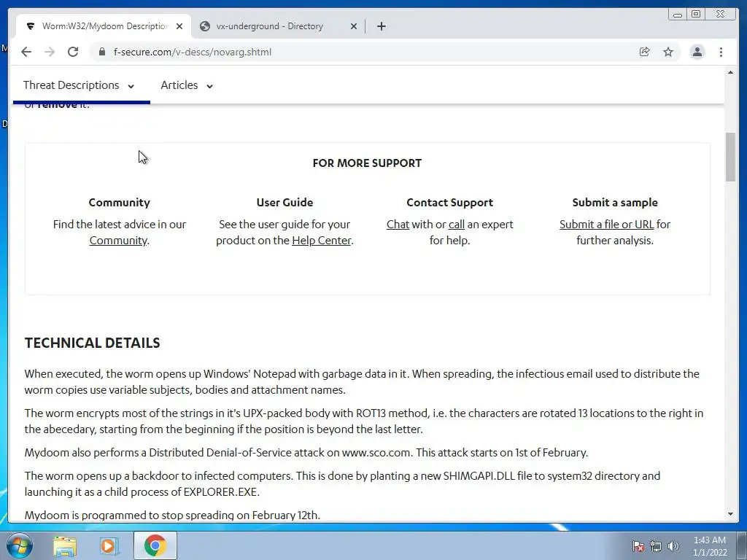Share this page icon in address bar
Screen dimensions: 747x560
(x=645, y=52)
